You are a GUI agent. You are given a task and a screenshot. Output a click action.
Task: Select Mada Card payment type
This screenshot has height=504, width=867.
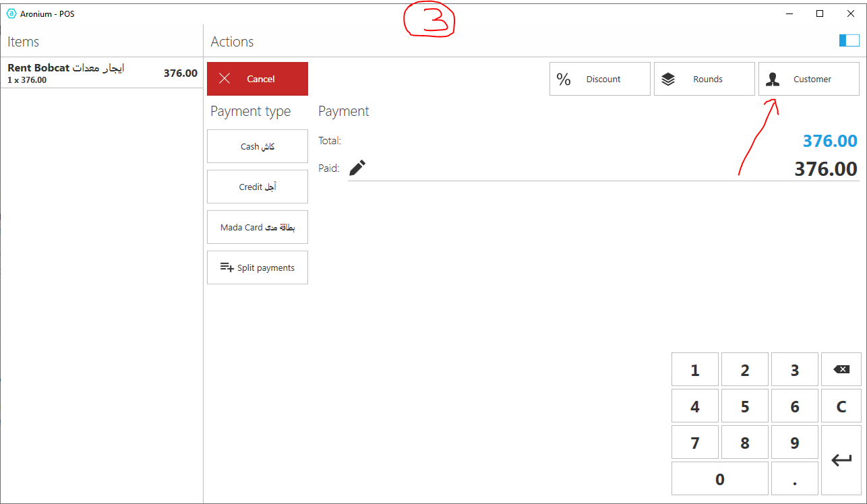point(257,227)
